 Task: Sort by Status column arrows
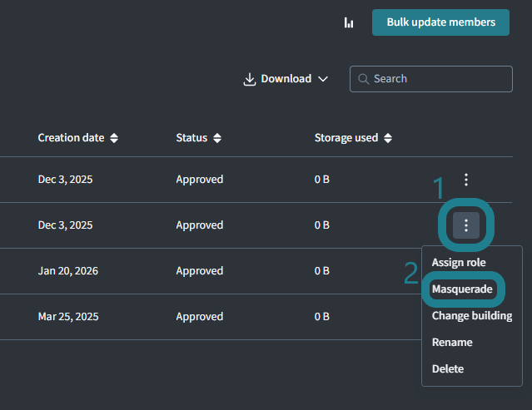pyautogui.click(x=217, y=138)
